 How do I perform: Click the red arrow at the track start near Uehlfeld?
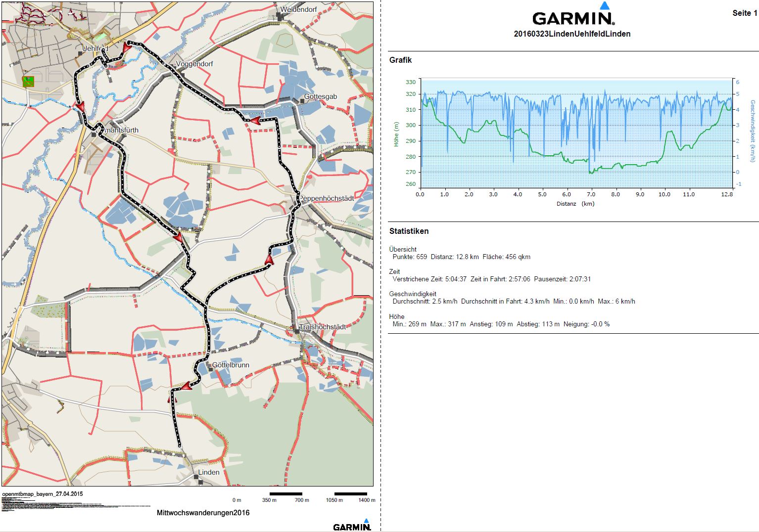pos(127,45)
